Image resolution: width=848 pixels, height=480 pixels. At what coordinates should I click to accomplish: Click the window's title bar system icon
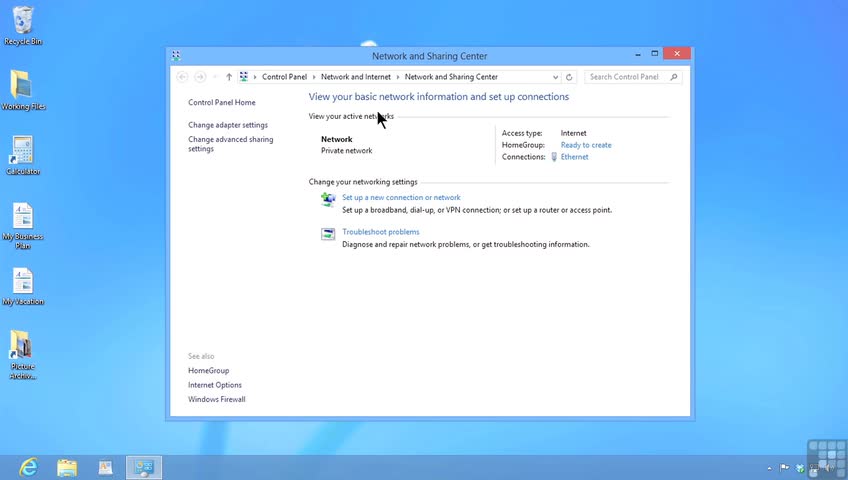pos(176,56)
